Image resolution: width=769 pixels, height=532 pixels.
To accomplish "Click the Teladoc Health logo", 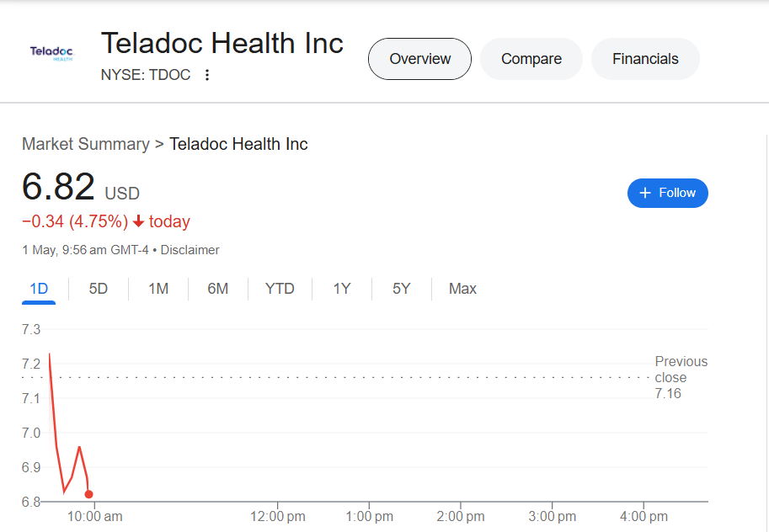I will tap(51, 53).
